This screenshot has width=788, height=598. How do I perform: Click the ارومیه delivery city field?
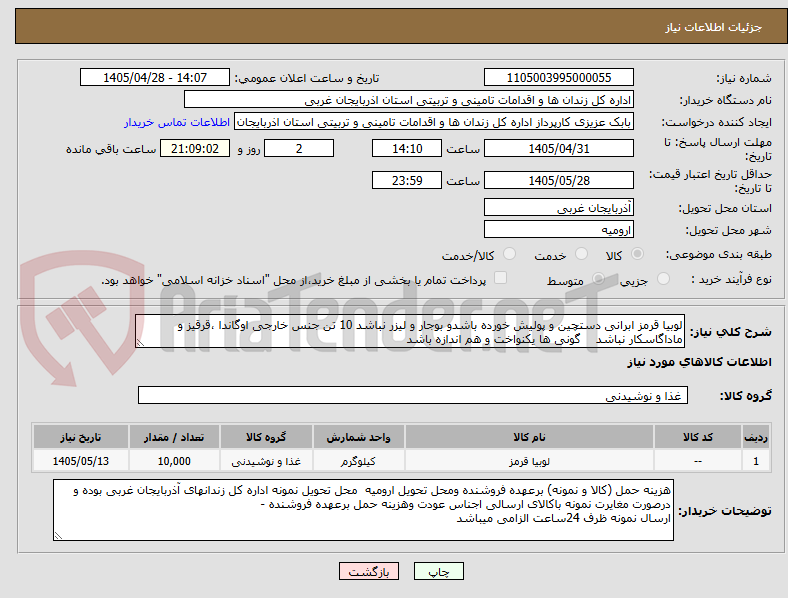559,229
